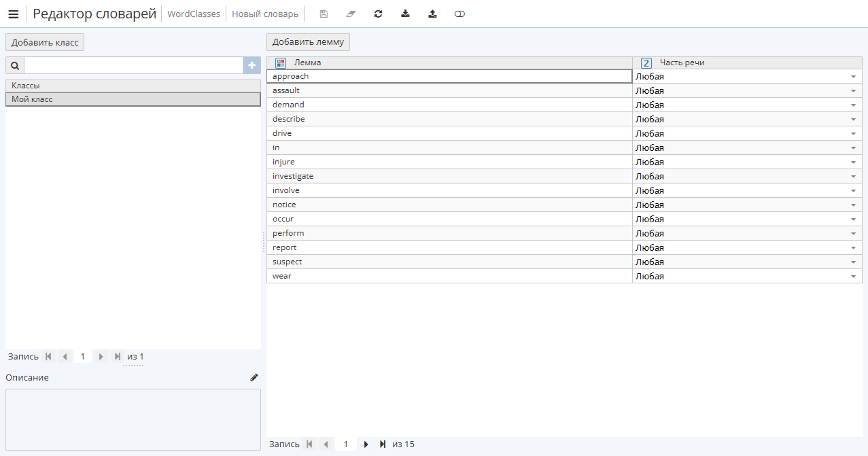The image size is (868, 456).
Task: Go to first record in lemma pager
Action: (309, 444)
